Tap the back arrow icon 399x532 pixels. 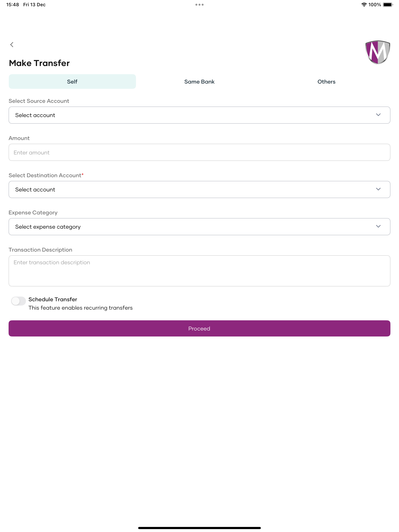[x=12, y=44]
